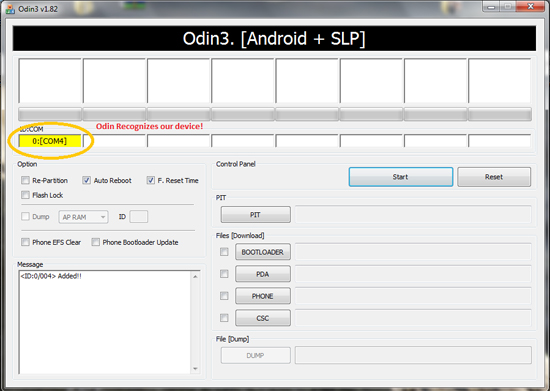Close the Odin3 window

pyautogui.click(x=531, y=7)
